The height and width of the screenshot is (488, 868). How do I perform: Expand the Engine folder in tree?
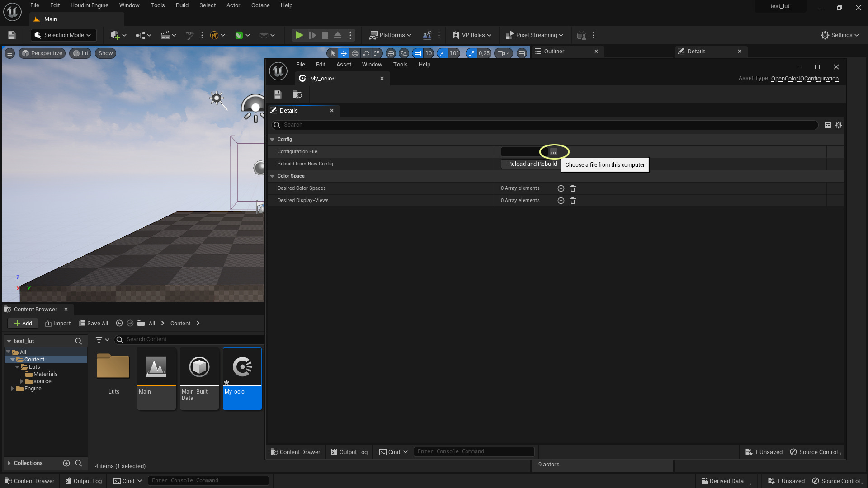click(13, 389)
